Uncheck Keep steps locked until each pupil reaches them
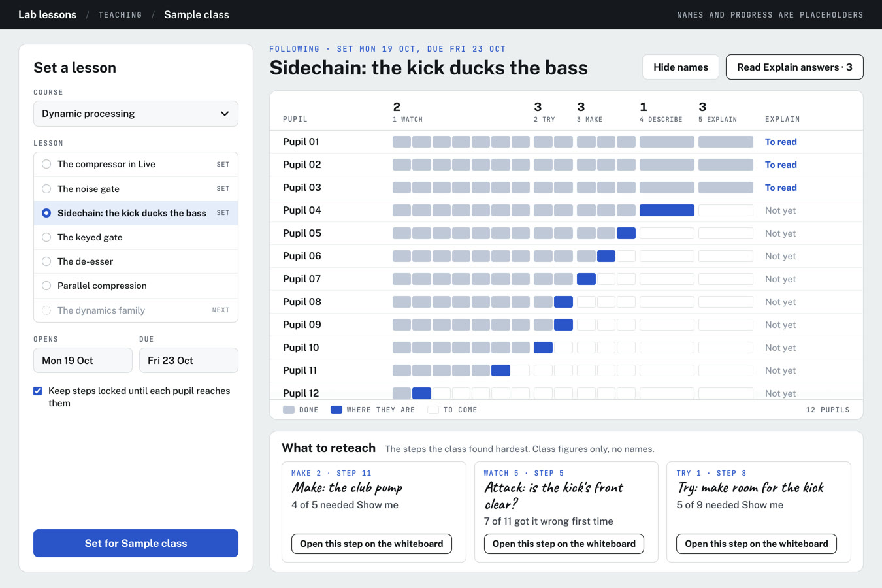This screenshot has width=882, height=588. click(x=38, y=391)
